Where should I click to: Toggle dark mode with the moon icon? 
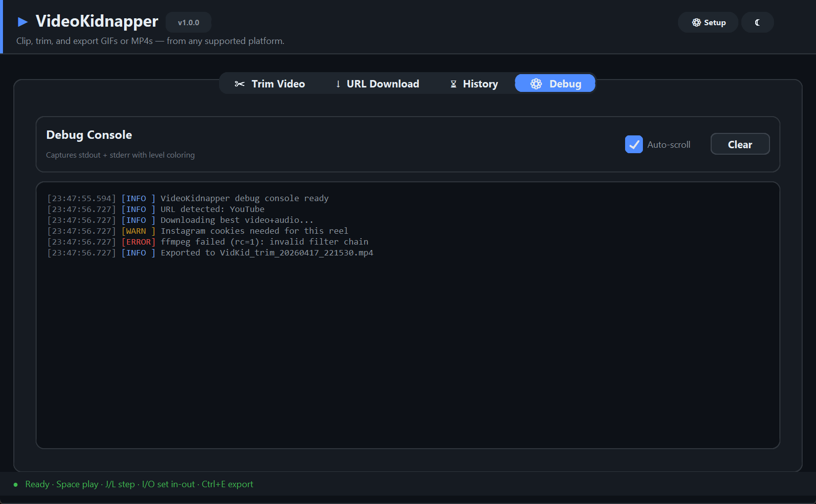[x=757, y=22]
